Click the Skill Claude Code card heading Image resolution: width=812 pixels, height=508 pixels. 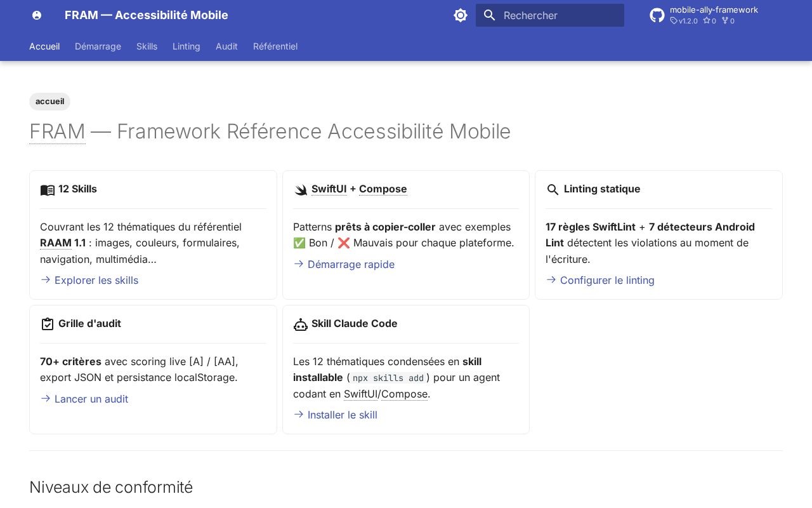tap(355, 323)
